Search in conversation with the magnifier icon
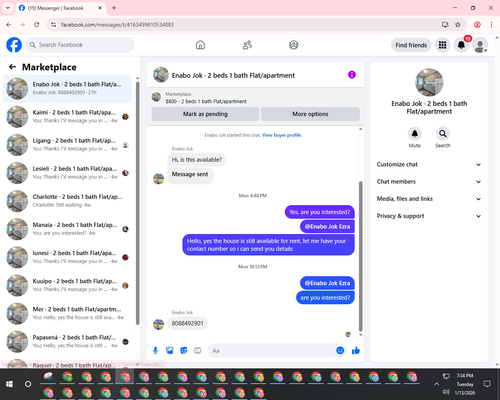The image size is (500, 400). (x=443, y=134)
